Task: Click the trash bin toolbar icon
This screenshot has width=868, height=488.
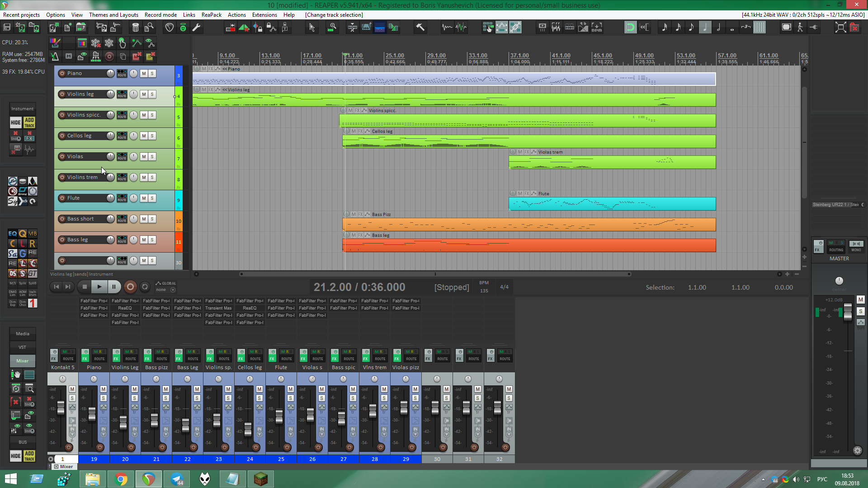Action: point(135,28)
